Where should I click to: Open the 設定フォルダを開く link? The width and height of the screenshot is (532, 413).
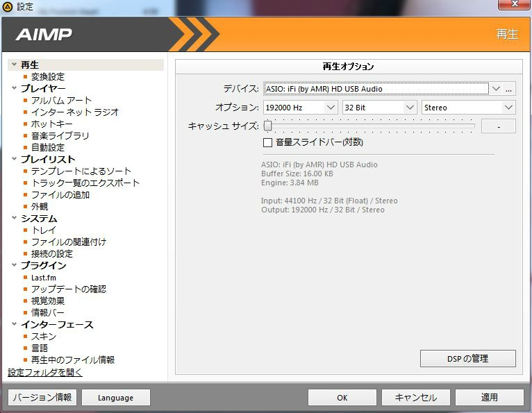point(44,372)
